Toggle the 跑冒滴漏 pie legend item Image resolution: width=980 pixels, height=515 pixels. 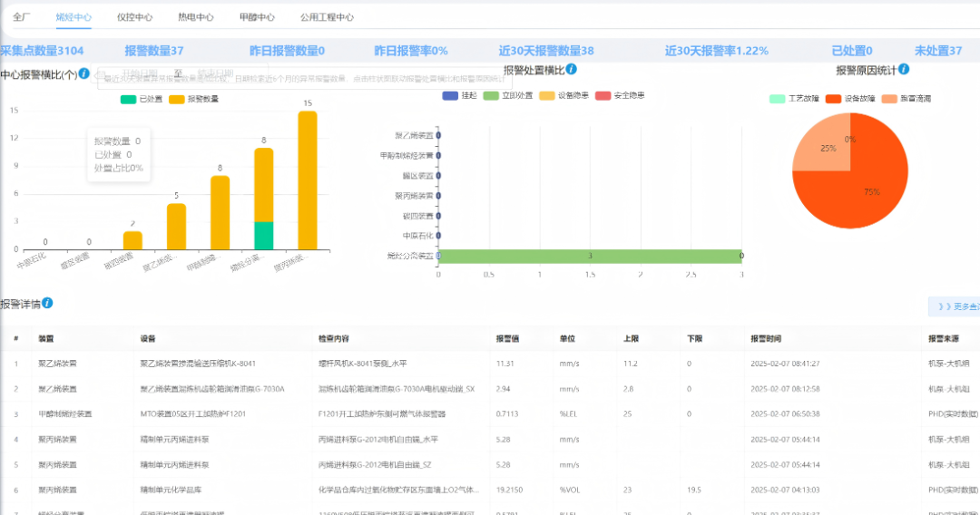[x=906, y=99]
